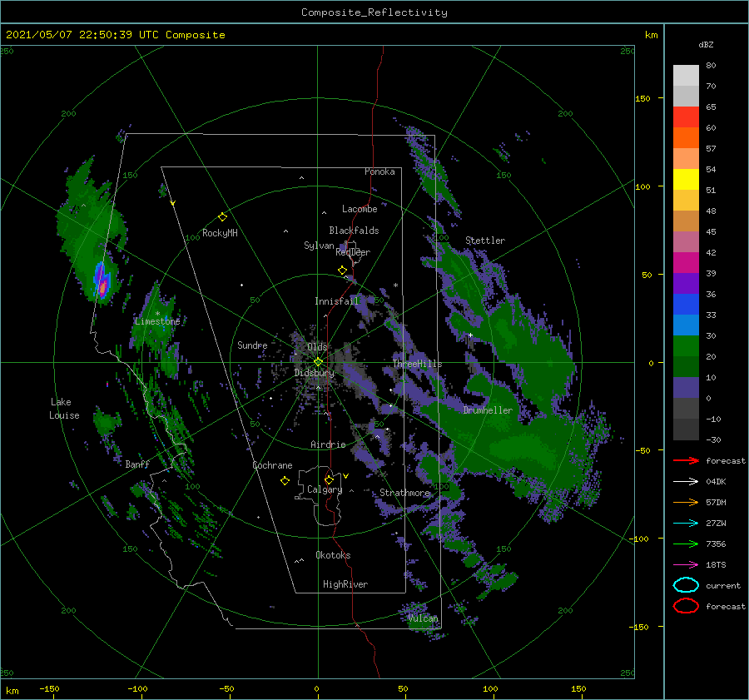Viewport: 749px width, 700px height.
Task: Click the RockyMH label
Action: (x=220, y=233)
